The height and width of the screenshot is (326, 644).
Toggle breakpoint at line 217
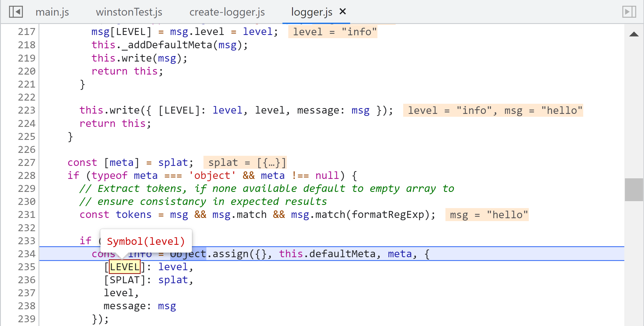tap(27, 32)
